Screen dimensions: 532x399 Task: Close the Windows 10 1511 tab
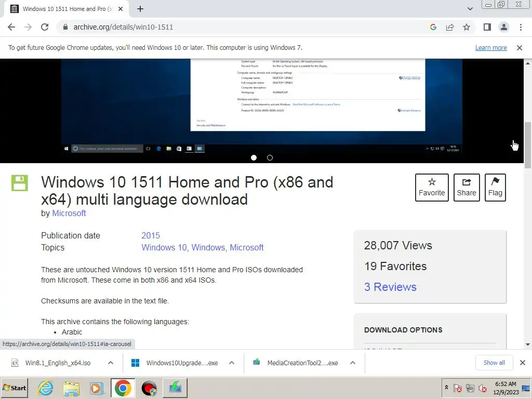pos(121,9)
